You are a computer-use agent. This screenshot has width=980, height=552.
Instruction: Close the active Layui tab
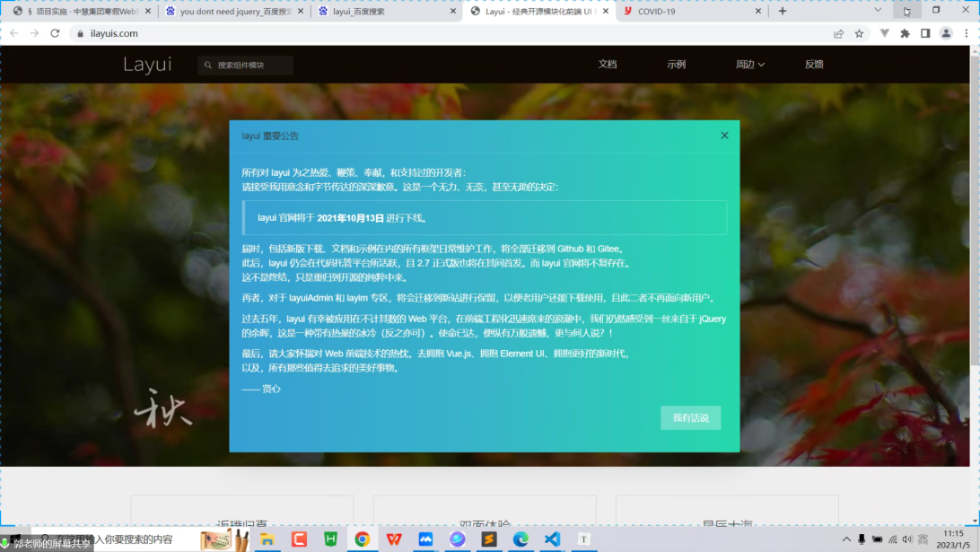click(x=606, y=12)
